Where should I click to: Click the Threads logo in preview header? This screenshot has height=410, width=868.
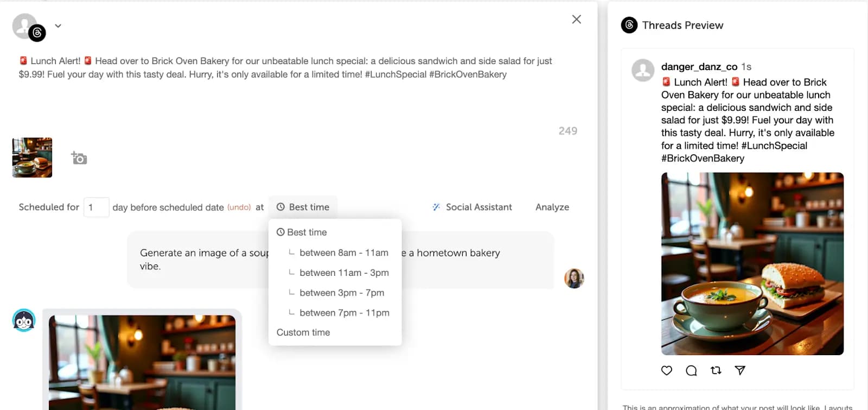(629, 25)
